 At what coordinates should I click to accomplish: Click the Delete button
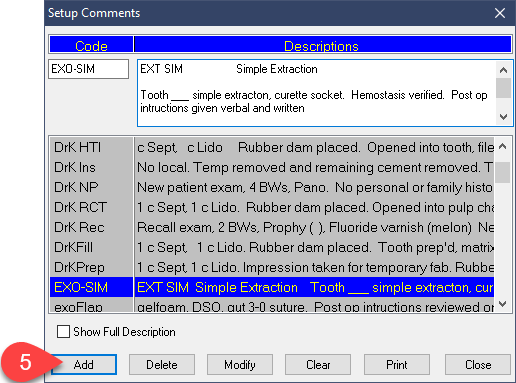pyautogui.click(x=162, y=364)
